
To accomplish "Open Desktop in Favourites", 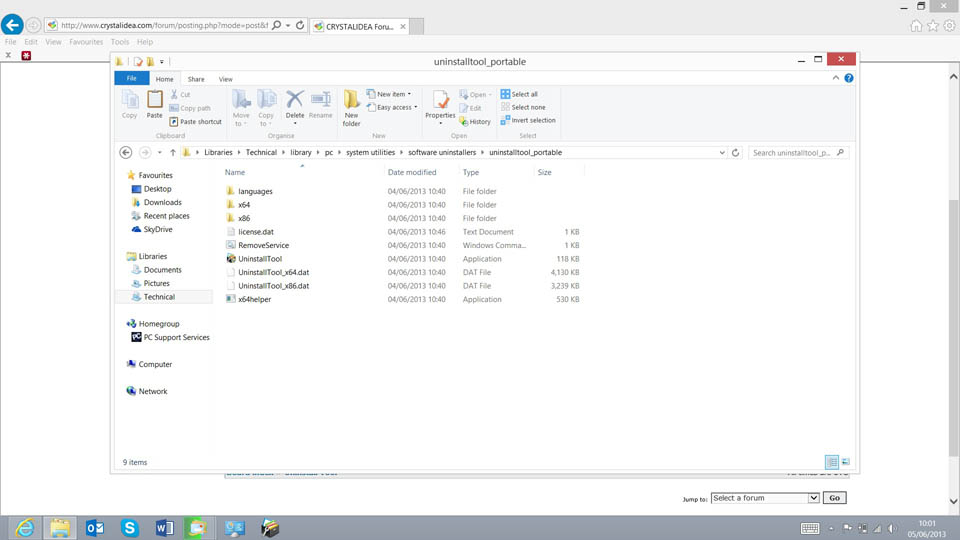I will point(157,189).
